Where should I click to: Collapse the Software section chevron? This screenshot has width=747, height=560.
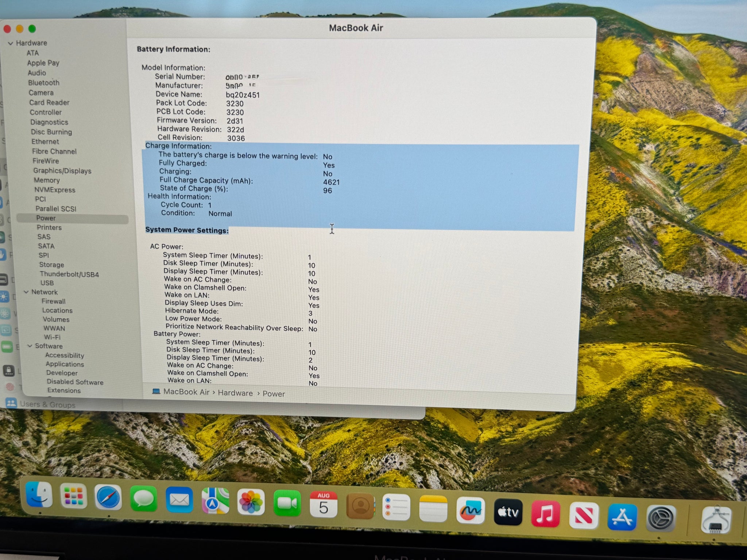pyautogui.click(x=30, y=346)
